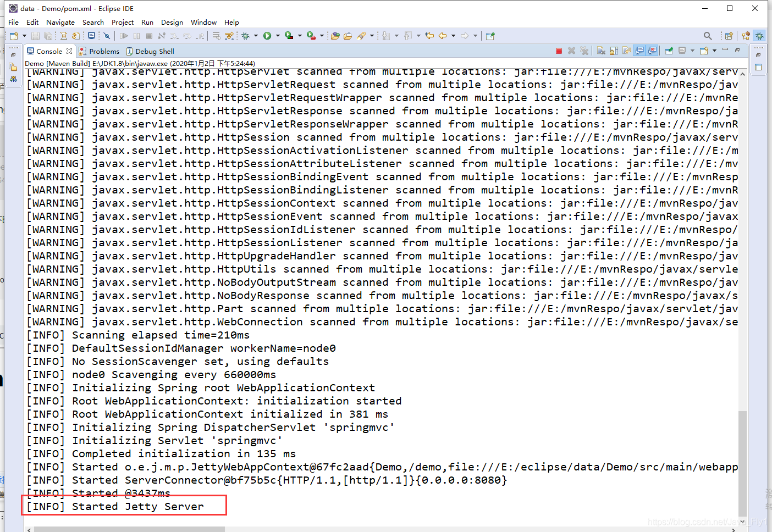Click the Open Console monitor toolbar icon
Image resolution: width=772 pixels, height=532 pixels.
point(91,36)
